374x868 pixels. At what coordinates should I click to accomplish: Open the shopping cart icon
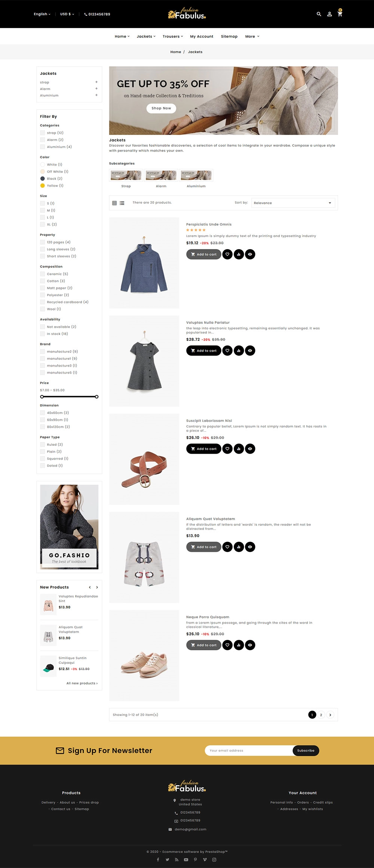tap(340, 14)
